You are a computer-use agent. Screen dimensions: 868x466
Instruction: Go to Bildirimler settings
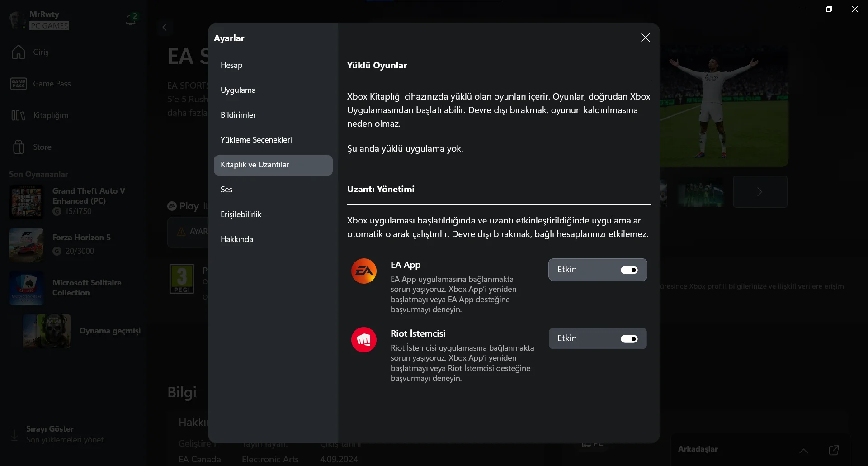click(238, 115)
